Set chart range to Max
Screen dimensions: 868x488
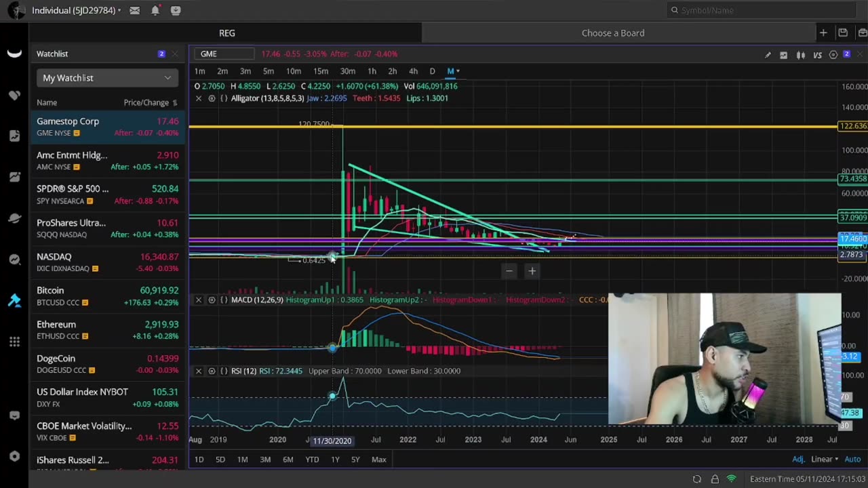379,460
